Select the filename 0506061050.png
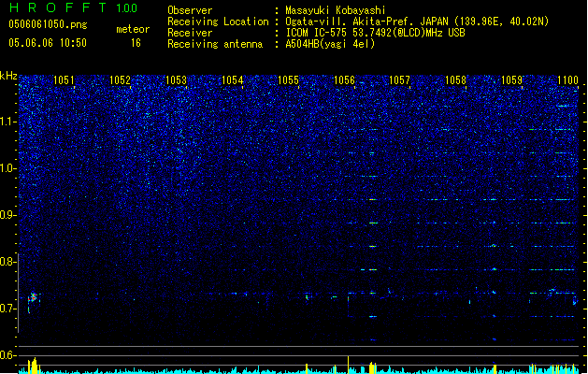 (48, 24)
